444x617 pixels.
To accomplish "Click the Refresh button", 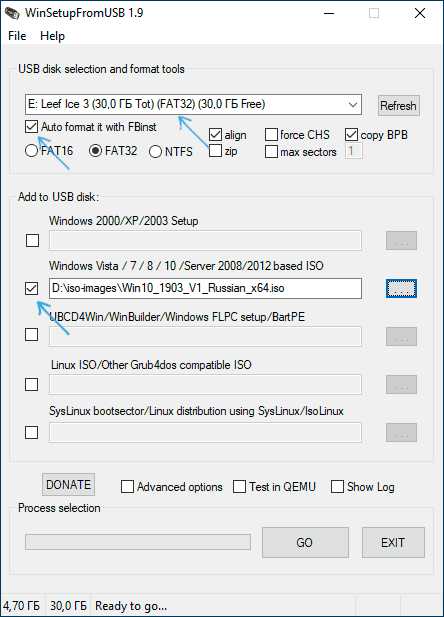I will click(398, 105).
